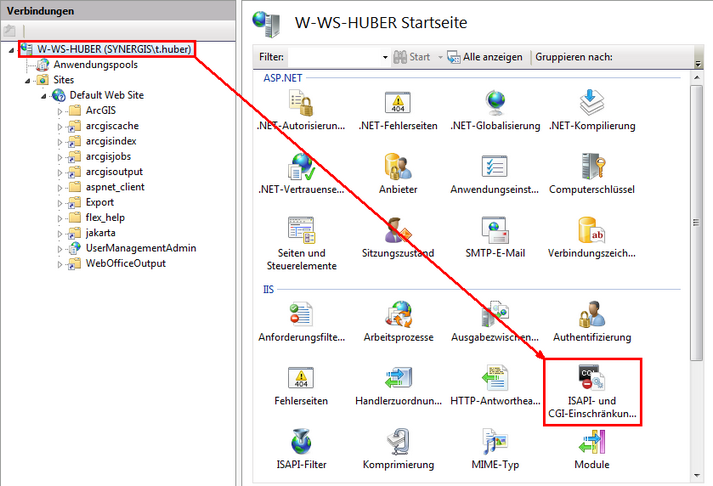
Task: Expand the jakarta node
Action: point(60,233)
